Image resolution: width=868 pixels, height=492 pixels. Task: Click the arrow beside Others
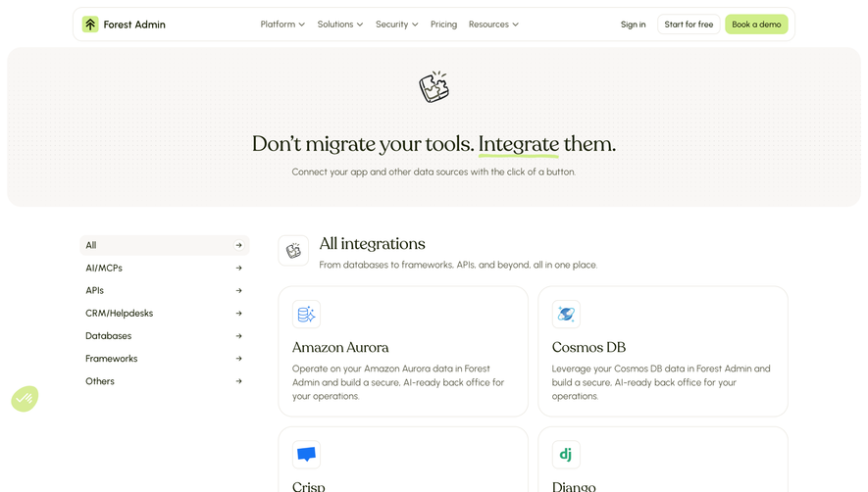tap(238, 381)
